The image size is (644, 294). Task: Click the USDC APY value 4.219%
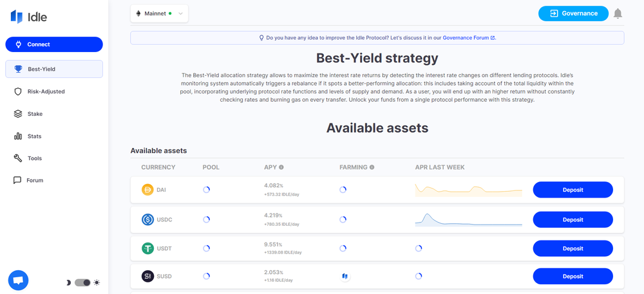pos(273,216)
